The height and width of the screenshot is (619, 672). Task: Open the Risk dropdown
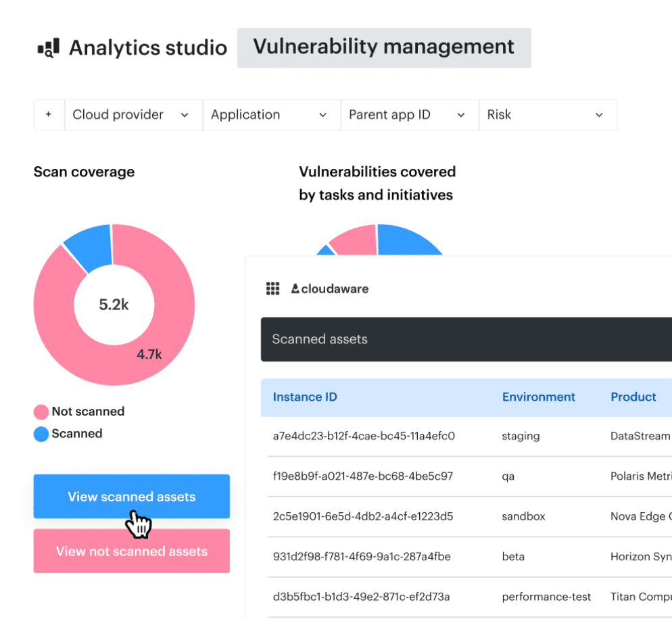[548, 115]
